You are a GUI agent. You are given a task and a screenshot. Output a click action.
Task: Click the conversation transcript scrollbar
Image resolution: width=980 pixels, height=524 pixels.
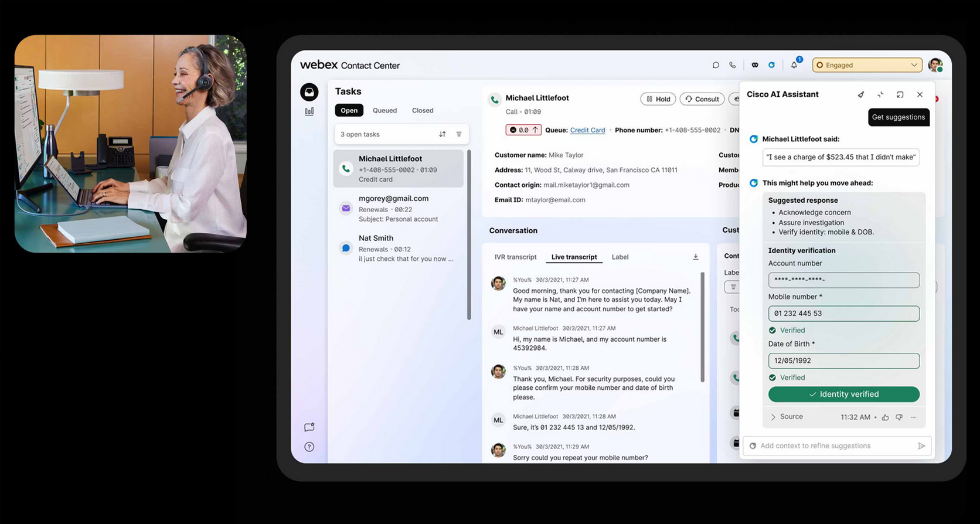pos(702,328)
